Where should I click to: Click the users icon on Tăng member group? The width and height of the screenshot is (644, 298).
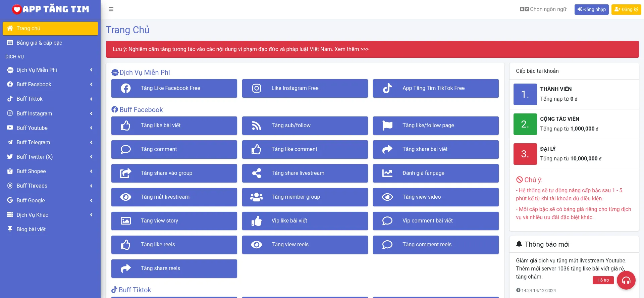[257, 197]
